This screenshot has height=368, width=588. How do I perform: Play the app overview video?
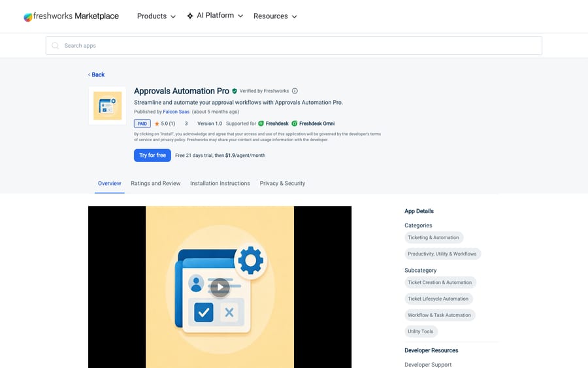pos(220,288)
